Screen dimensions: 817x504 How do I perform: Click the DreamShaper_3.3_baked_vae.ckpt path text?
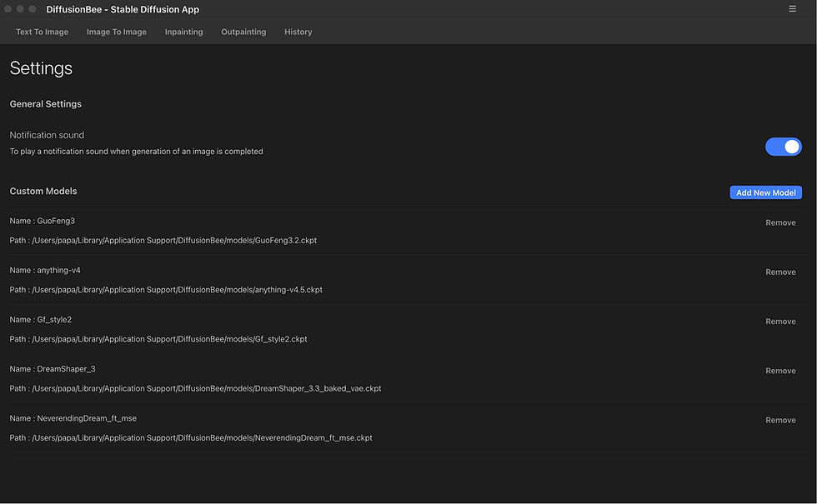tap(195, 389)
